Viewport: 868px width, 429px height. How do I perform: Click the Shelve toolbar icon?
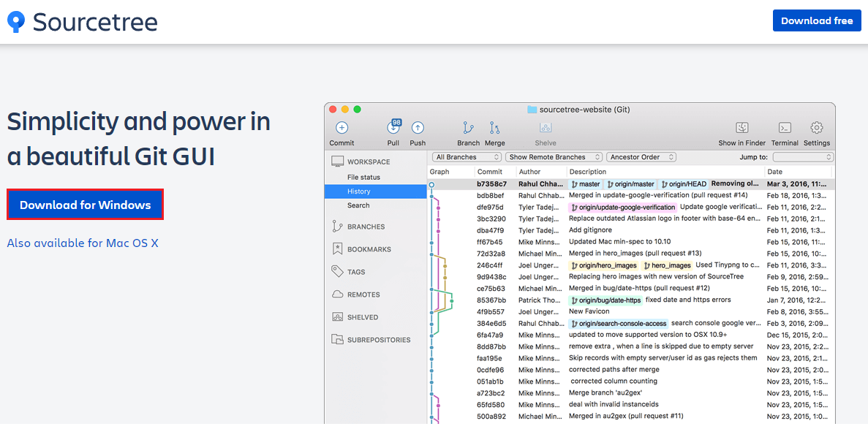546,128
